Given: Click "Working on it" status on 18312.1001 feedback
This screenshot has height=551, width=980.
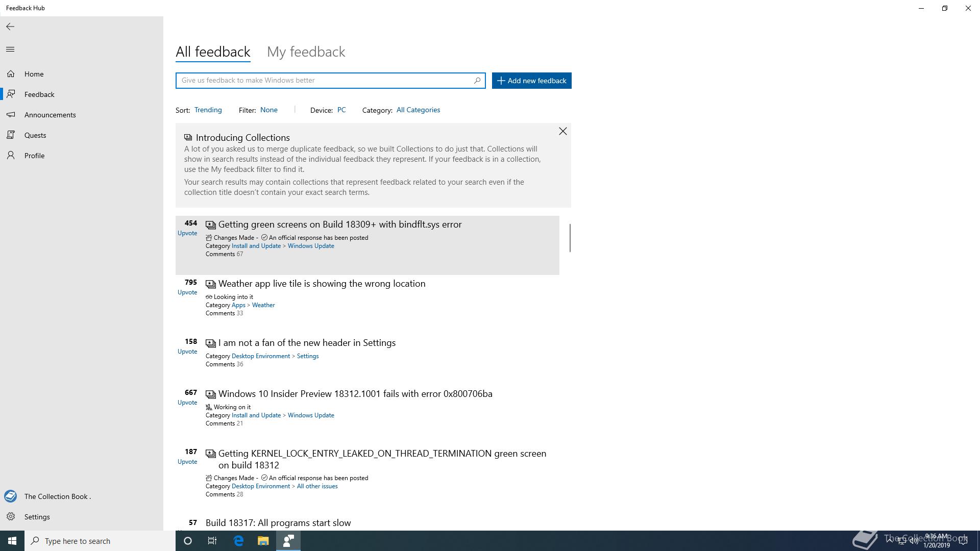Looking at the screenshot, I should (232, 407).
